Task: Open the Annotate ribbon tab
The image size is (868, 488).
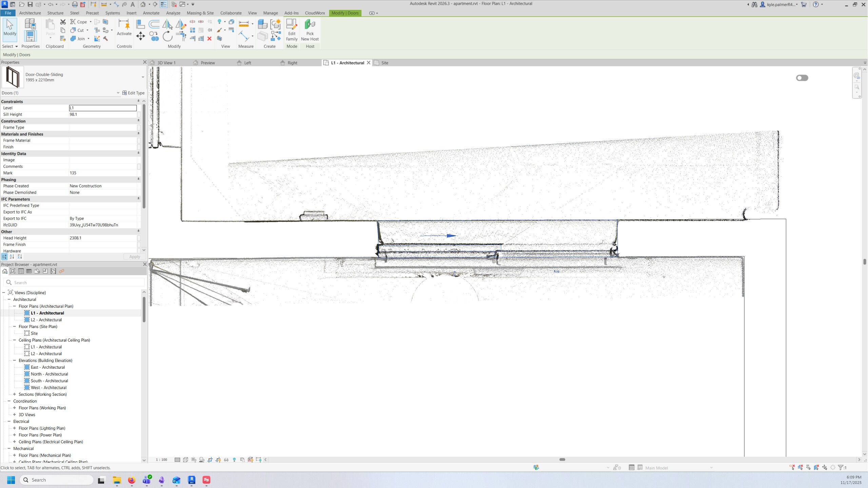Action: [151, 13]
